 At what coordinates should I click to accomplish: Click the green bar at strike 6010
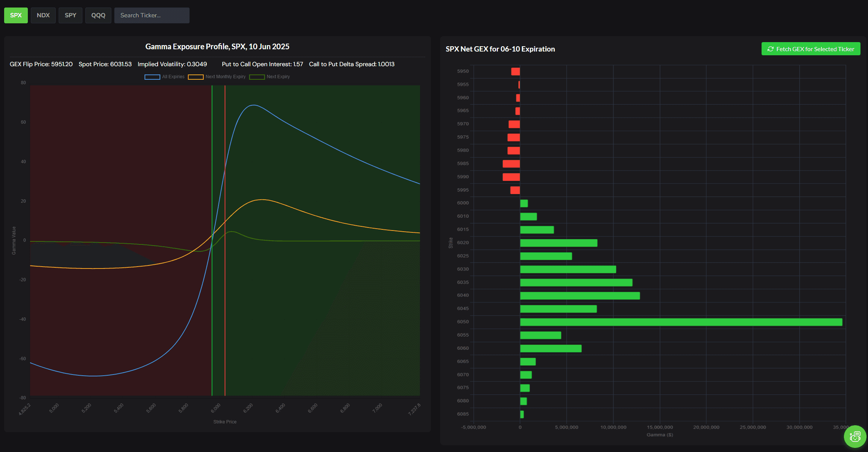click(x=528, y=217)
